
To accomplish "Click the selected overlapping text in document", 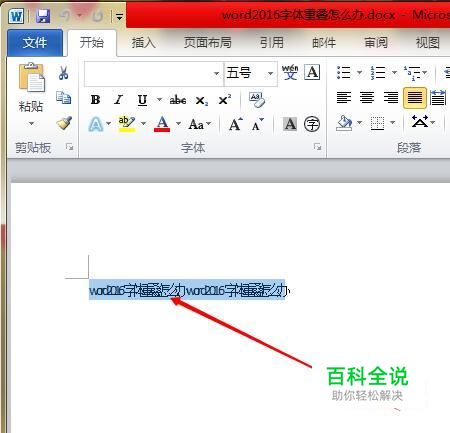I will [187, 290].
